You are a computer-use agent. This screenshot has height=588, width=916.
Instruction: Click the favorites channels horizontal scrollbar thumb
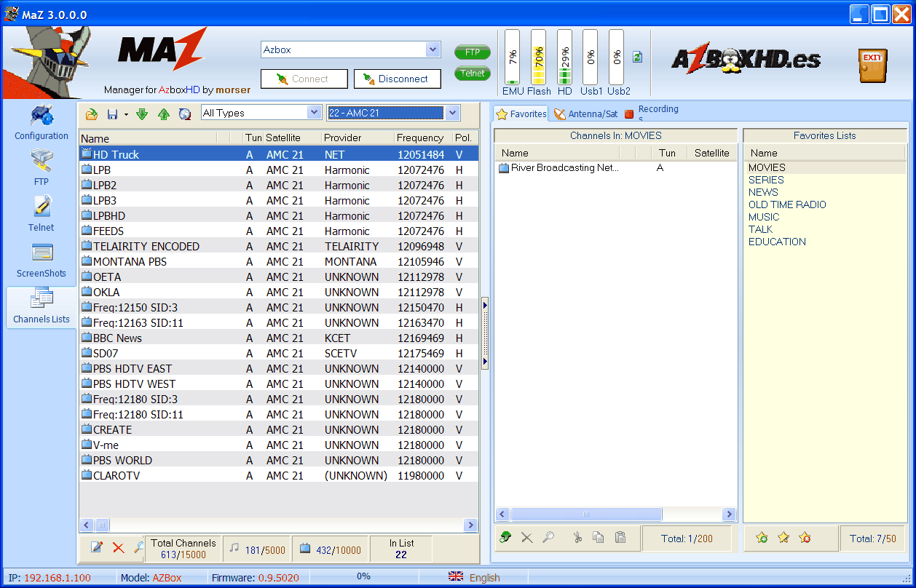tap(585, 514)
